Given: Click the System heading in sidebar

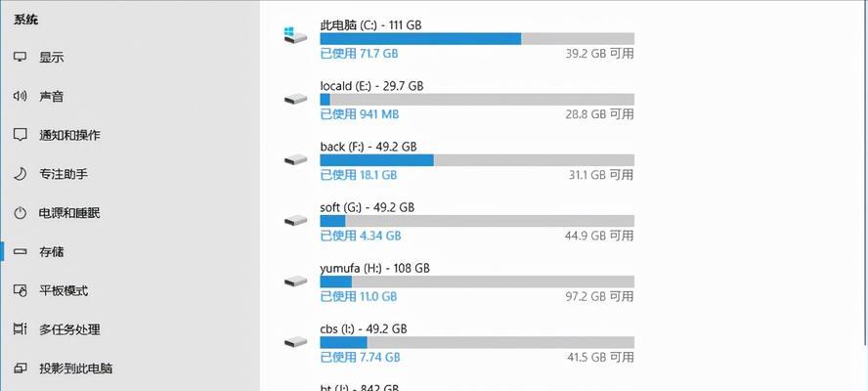Looking at the screenshot, I should pos(26,20).
